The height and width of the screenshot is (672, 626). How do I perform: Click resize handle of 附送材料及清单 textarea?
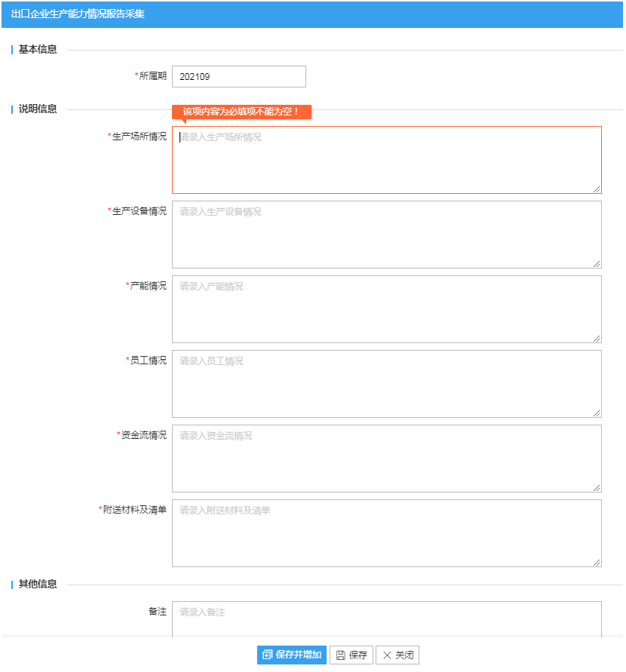pyautogui.click(x=597, y=563)
